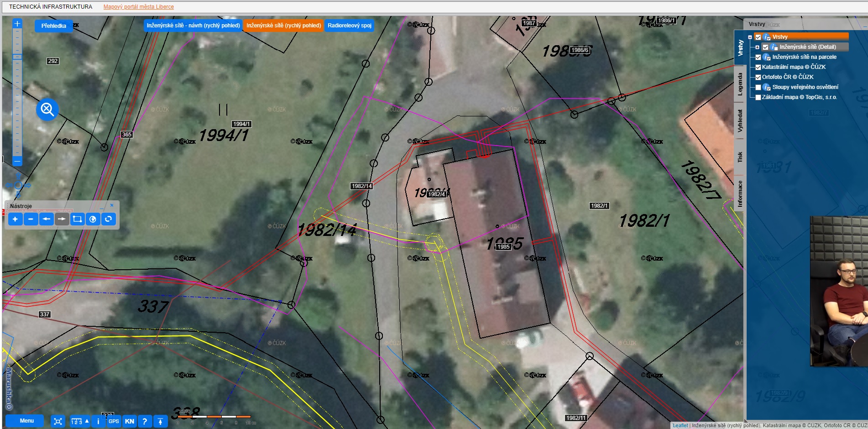
Task: Enable Základní mapa © TopGis layer
Action: click(x=758, y=98)
